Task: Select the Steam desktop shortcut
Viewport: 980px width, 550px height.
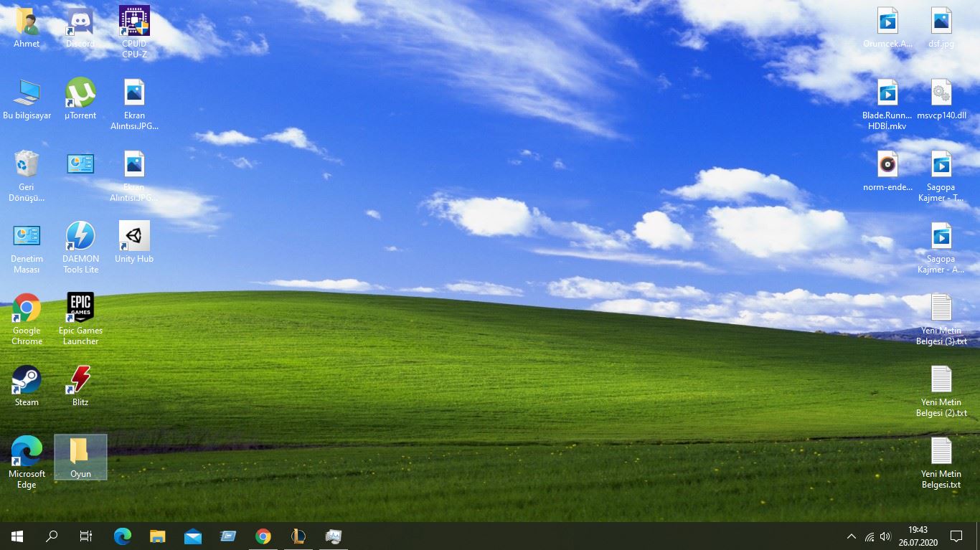Action: click(27, 387)
